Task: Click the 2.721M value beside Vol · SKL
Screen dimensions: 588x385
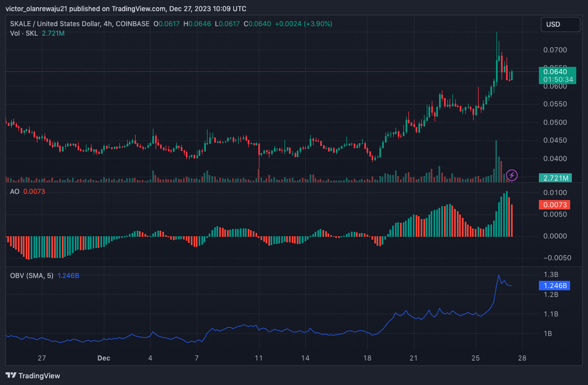Action: point(53,33)
